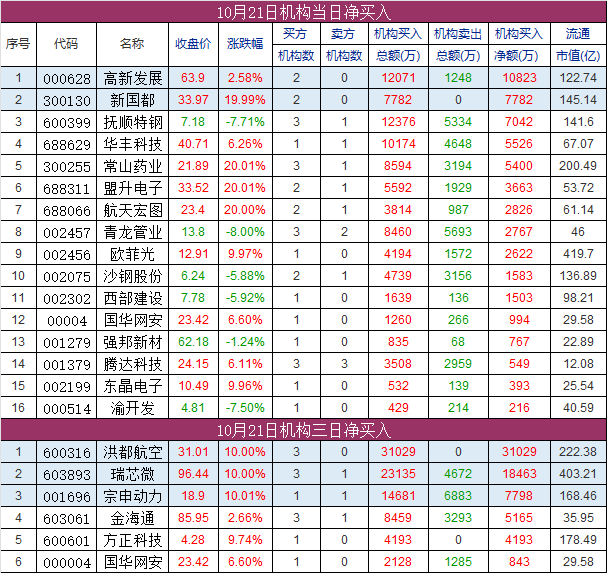Select the 代码 column header
The image size is (607, 573).
click(66, 44)
